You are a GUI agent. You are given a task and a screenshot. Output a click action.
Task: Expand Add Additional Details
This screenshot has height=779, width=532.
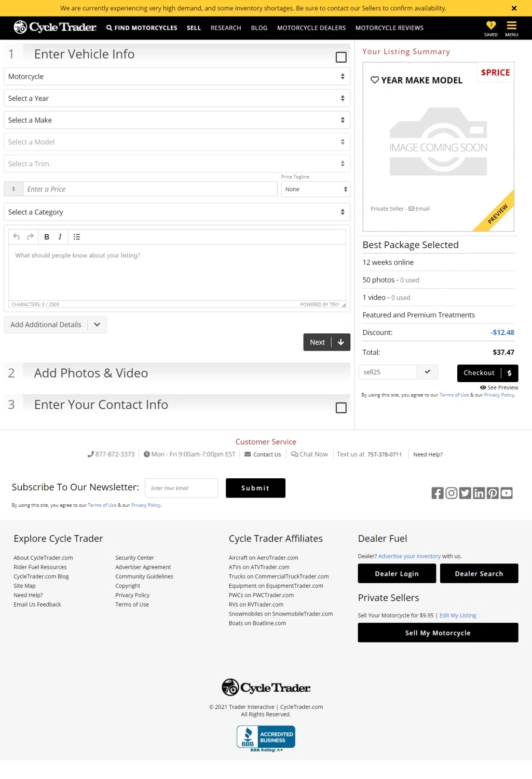tap(56, 325)
